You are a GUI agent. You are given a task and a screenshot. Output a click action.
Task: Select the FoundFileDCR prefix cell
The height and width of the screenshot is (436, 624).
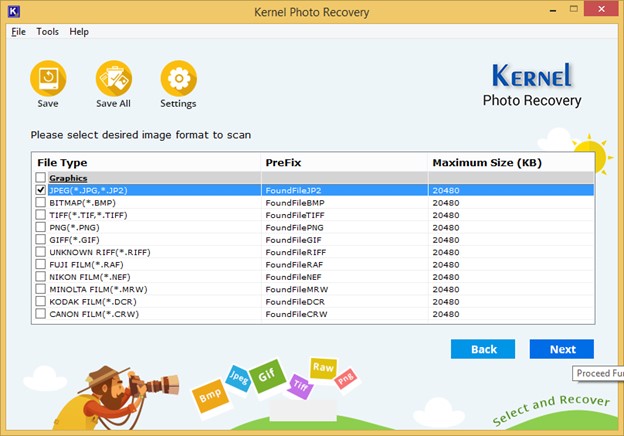tap(345, 302)
